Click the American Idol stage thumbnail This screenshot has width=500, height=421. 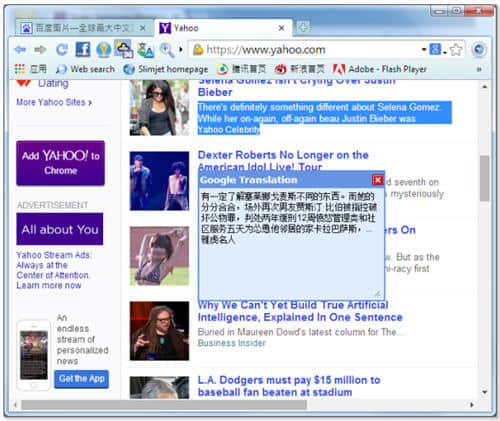[159, 181]
